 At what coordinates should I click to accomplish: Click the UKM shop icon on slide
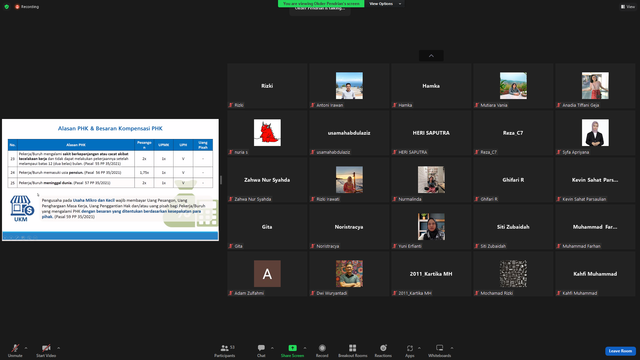click(21, 208)
